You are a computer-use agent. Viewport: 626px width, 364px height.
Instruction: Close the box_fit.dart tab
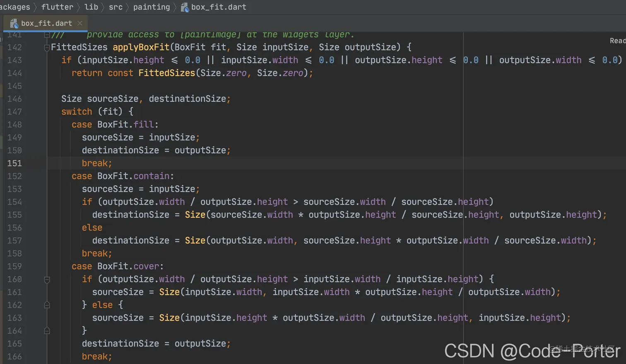point(80,23)
